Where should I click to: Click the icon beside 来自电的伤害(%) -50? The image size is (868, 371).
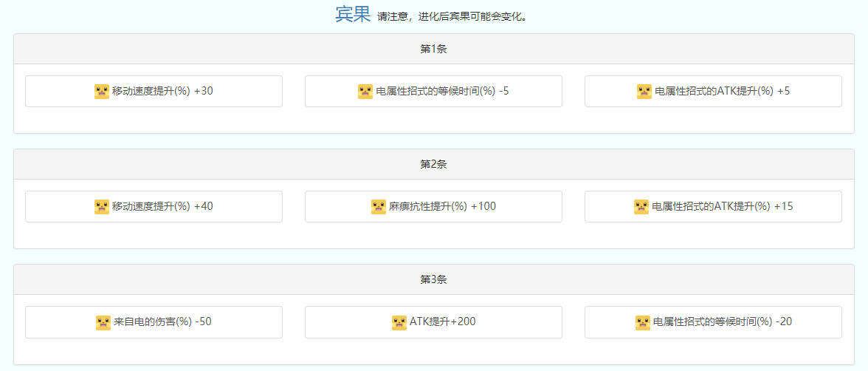tap(103, 322)
